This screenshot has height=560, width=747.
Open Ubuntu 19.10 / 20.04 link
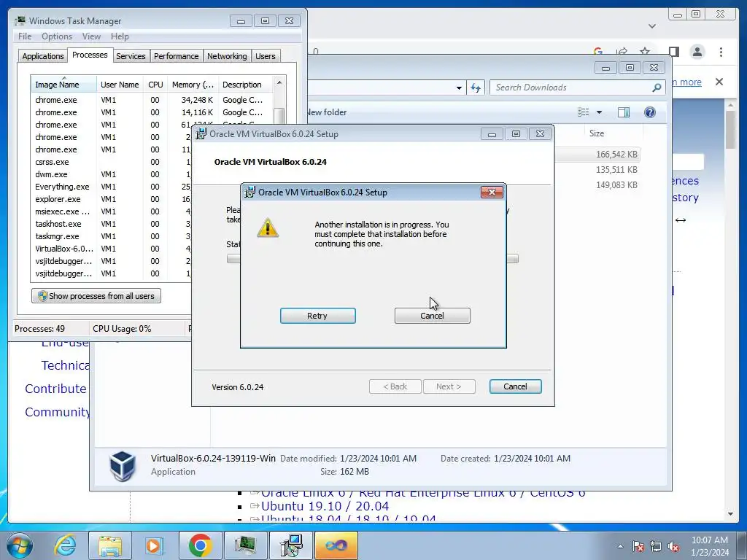325,506
